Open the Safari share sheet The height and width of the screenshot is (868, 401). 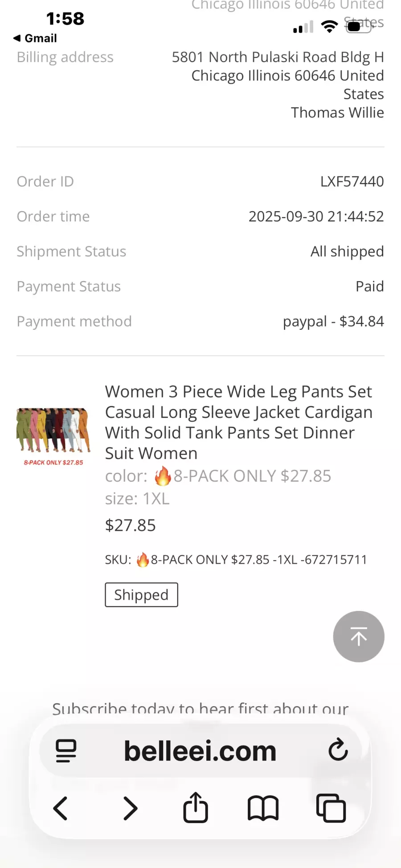click(196, 807)
